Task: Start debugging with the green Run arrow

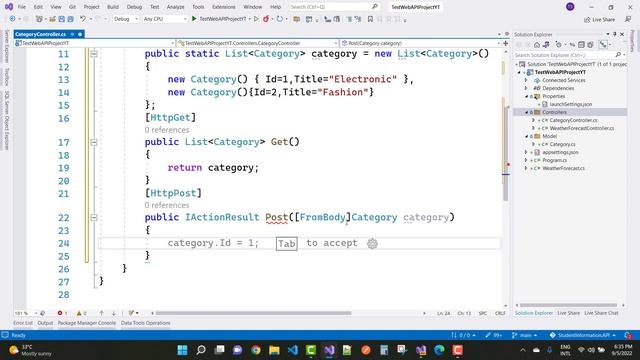Action: pos(194,19)
